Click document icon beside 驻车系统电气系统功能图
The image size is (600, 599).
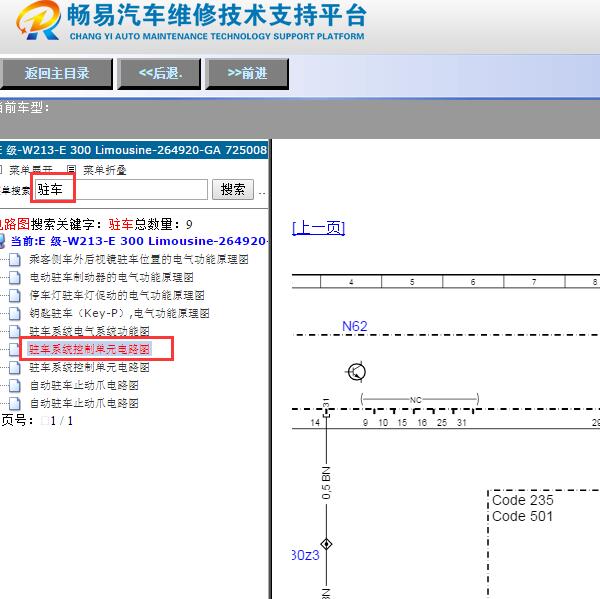tap(14, 332)
